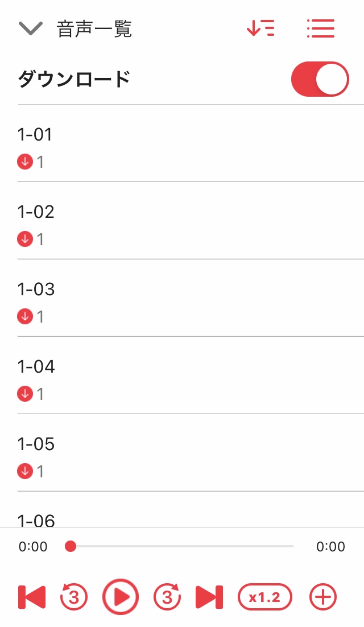This screenshot has height=627, width=364.
Task: Skip forward 3 seconds
Action: coord(167,597)
